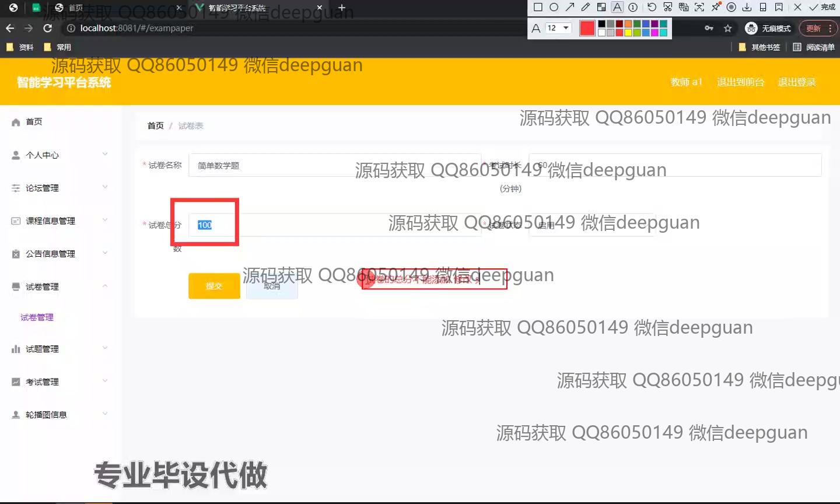Expand the 考试管理 chevron
This screenshot has height=504, width=840.
tap(105, 381)
